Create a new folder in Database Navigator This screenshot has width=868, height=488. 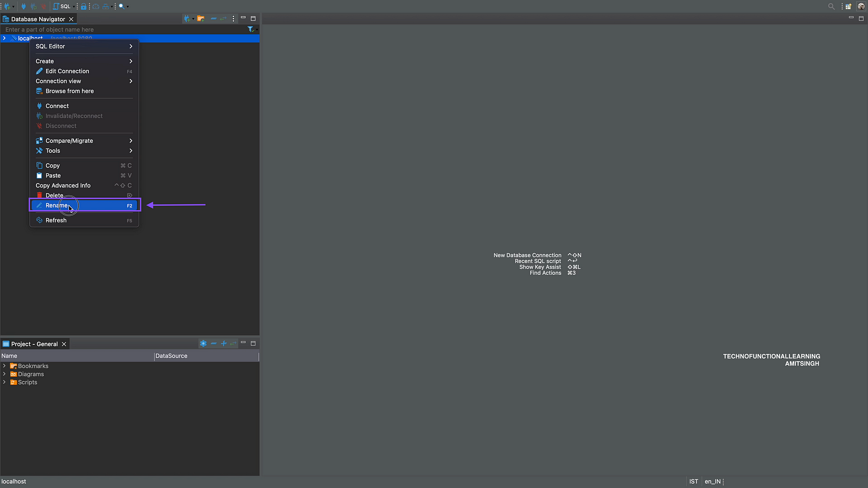[201, 18]
